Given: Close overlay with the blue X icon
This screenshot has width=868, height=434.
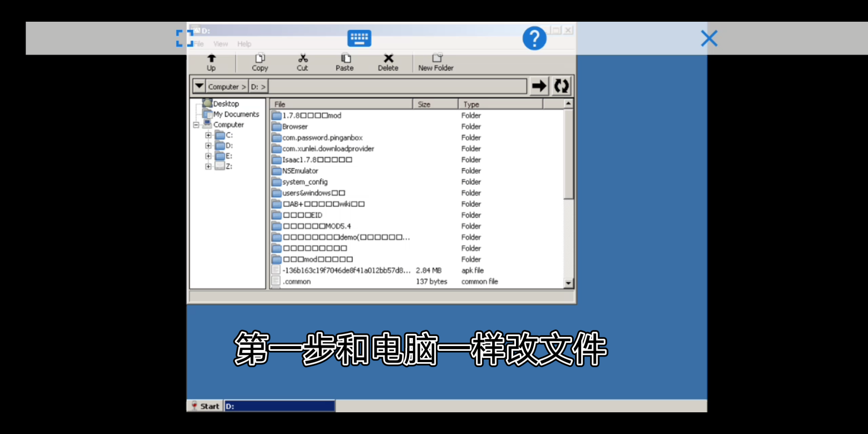Looking at the screenshot, I should (709, 39).
